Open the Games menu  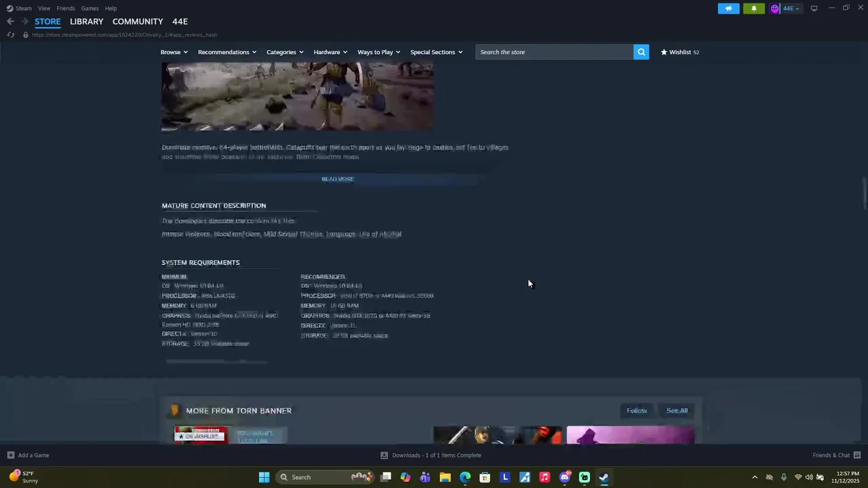[90, 8]
